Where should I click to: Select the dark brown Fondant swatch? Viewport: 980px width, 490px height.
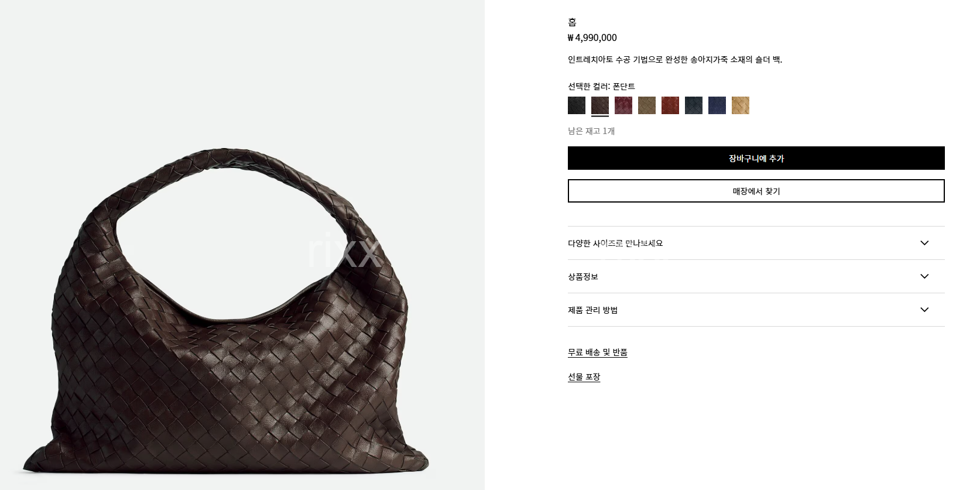pos(600,105)
